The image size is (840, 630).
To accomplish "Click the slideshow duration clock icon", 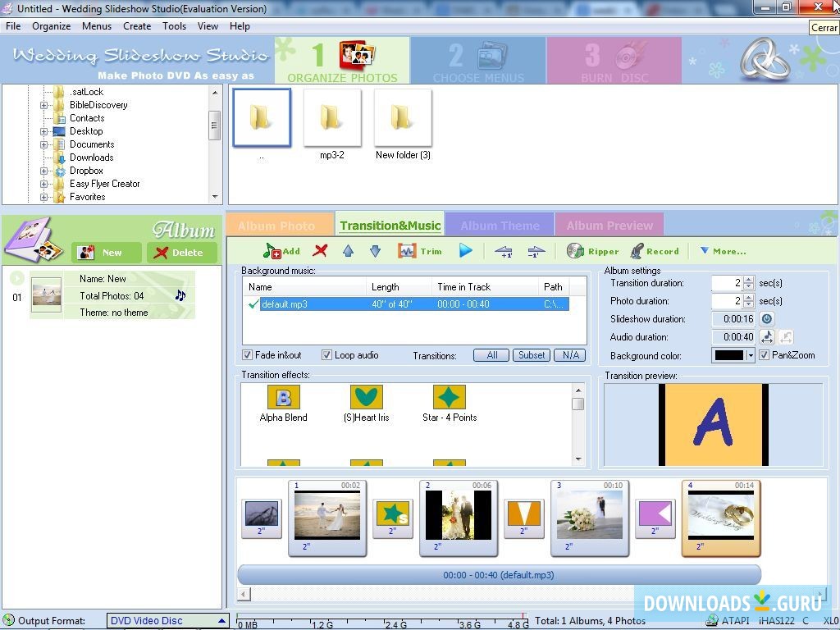I will 767,319.
